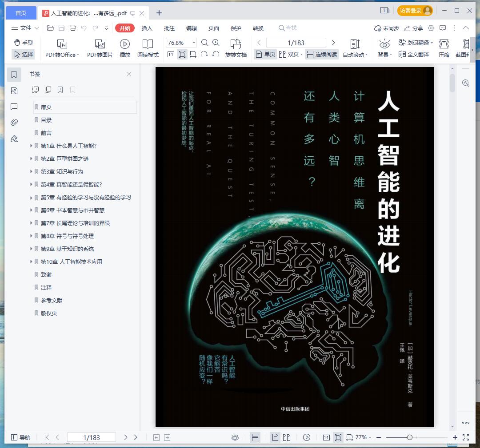Open the comments panel sidebar icon
This screenshot has height=448, width=480.
14,107
